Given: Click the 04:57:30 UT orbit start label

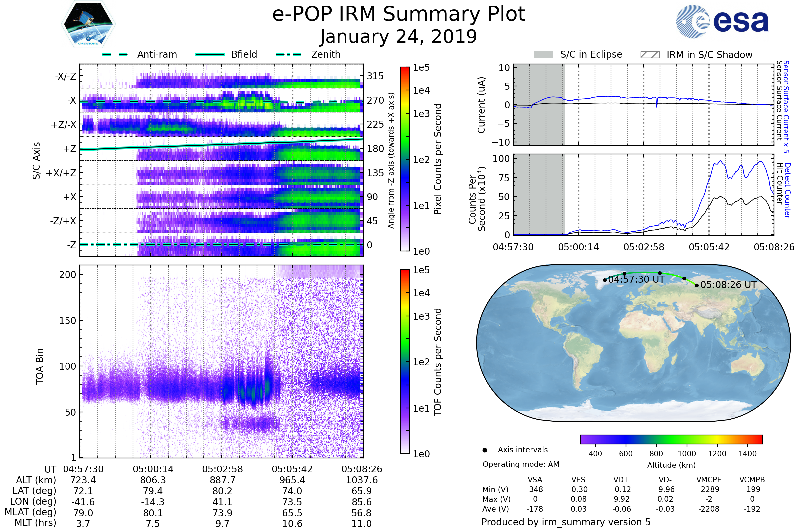Looking at the screenshot, I should coord(636,280).
